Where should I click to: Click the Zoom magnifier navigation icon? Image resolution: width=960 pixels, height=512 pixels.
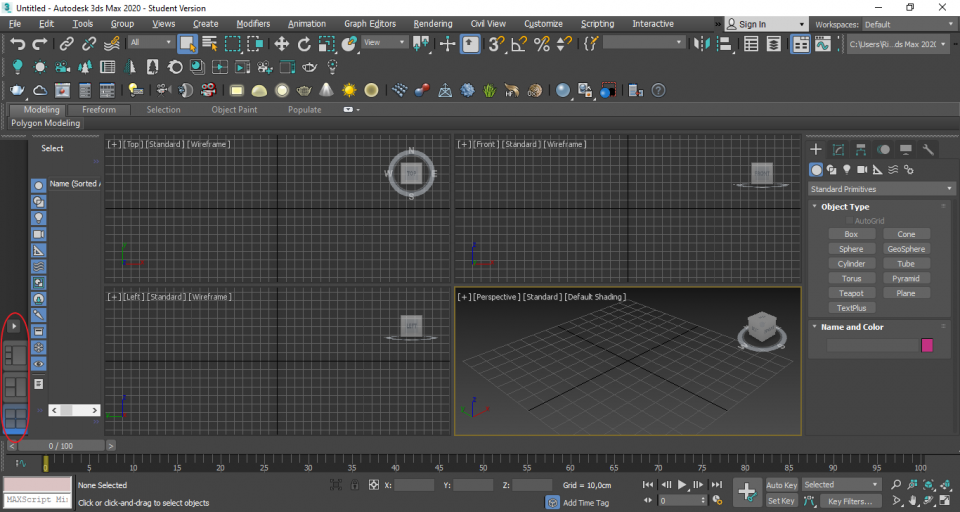point(896,484)
